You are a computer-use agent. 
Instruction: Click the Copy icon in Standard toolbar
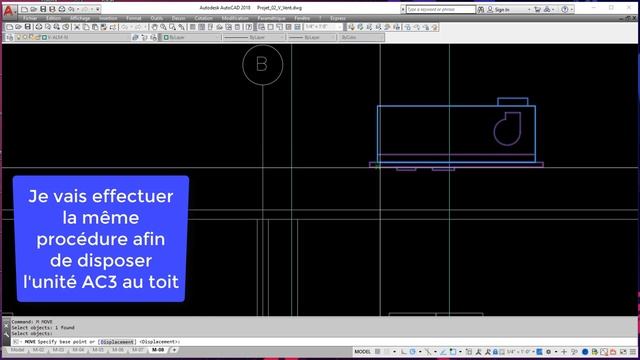pyautogui.click(x=86, y=27)
